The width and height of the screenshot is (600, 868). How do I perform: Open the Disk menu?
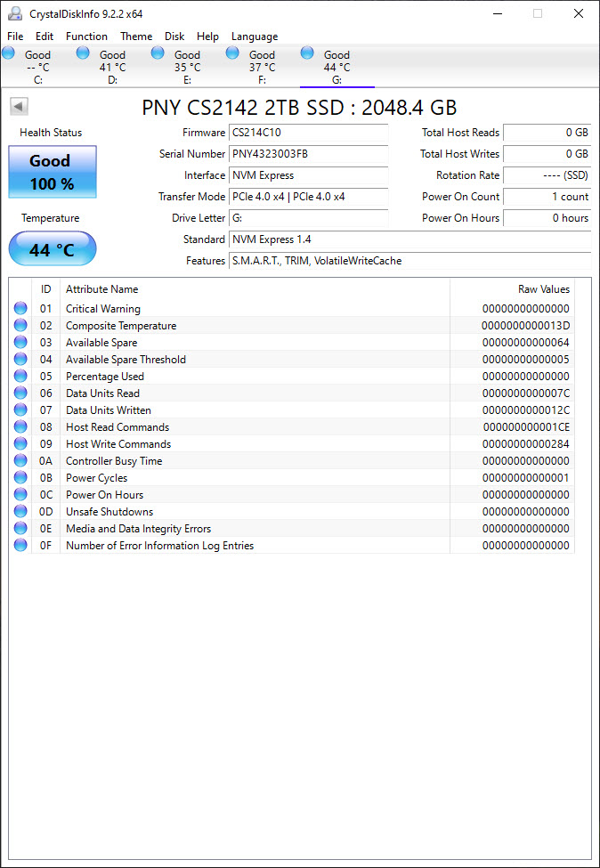174,37
